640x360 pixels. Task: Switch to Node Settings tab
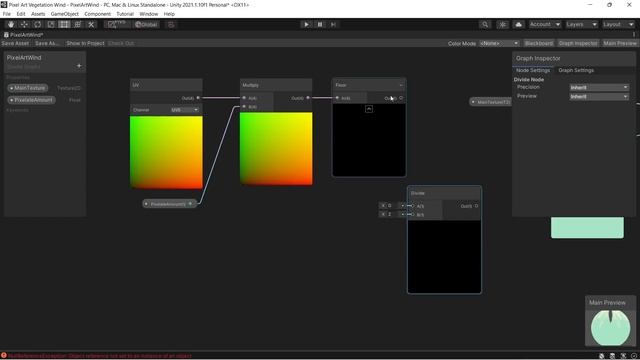[x=533, y=70]
